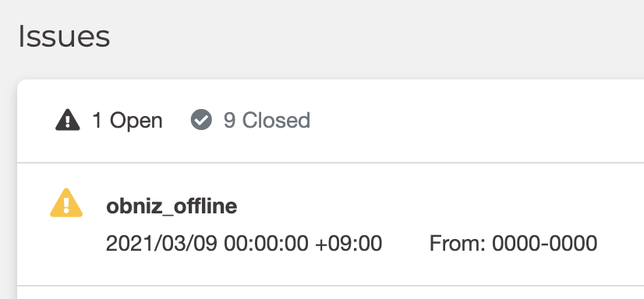Click blank space right of From: 0000-0000
The image size is (644, 299).
click(x=620, y=243)
